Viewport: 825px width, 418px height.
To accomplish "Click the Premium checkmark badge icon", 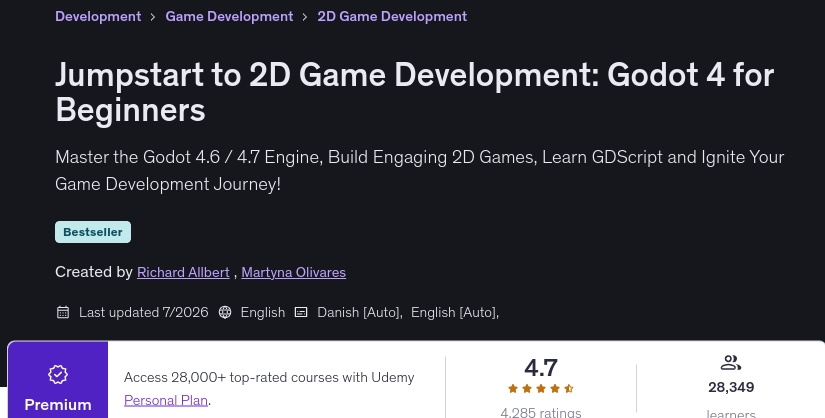I will [x=58, y=375].
